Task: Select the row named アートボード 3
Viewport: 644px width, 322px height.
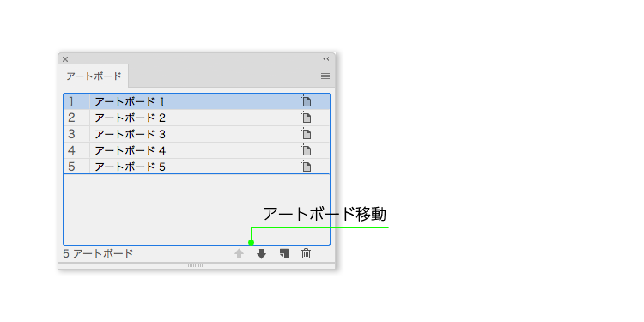Action: point(197,134)
